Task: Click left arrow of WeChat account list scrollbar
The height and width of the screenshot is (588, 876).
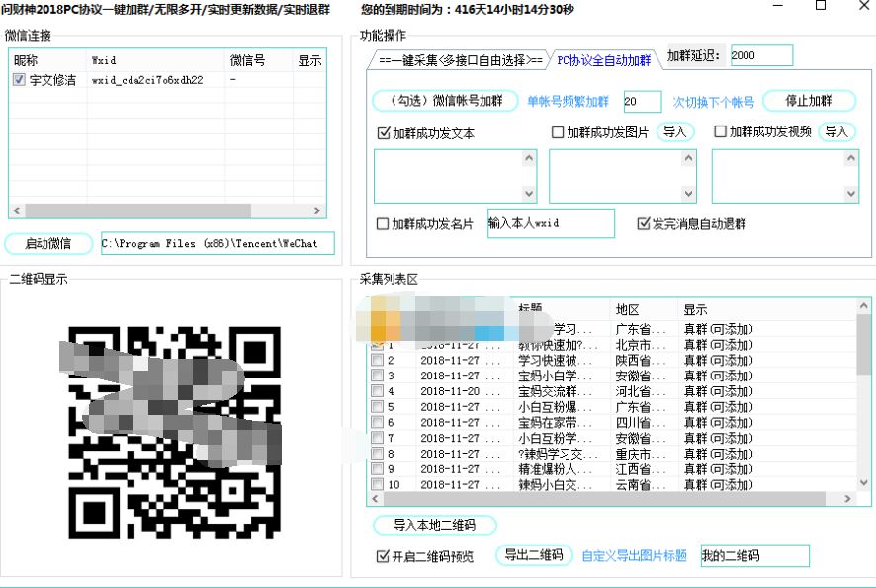Action: tap(17, 210)
